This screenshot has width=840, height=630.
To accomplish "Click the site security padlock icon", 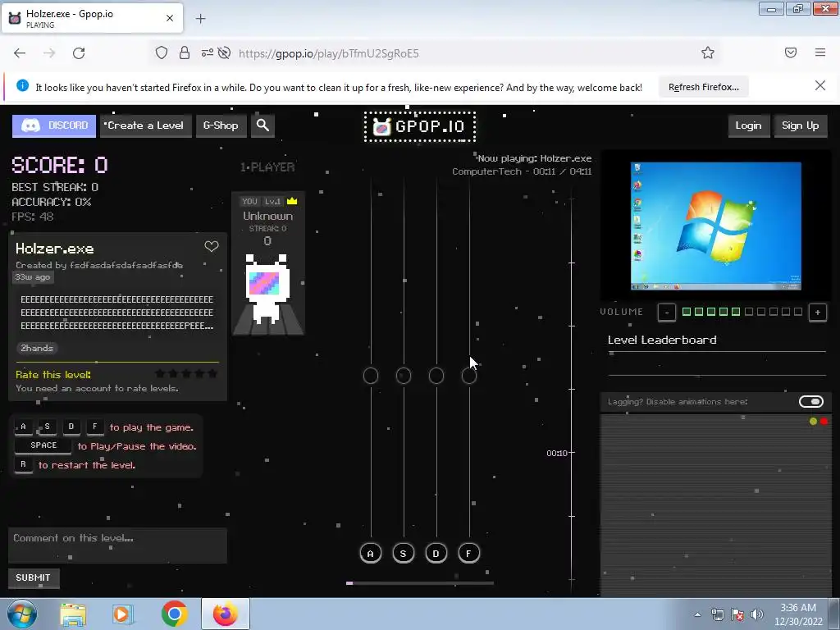I will (185, 52).
